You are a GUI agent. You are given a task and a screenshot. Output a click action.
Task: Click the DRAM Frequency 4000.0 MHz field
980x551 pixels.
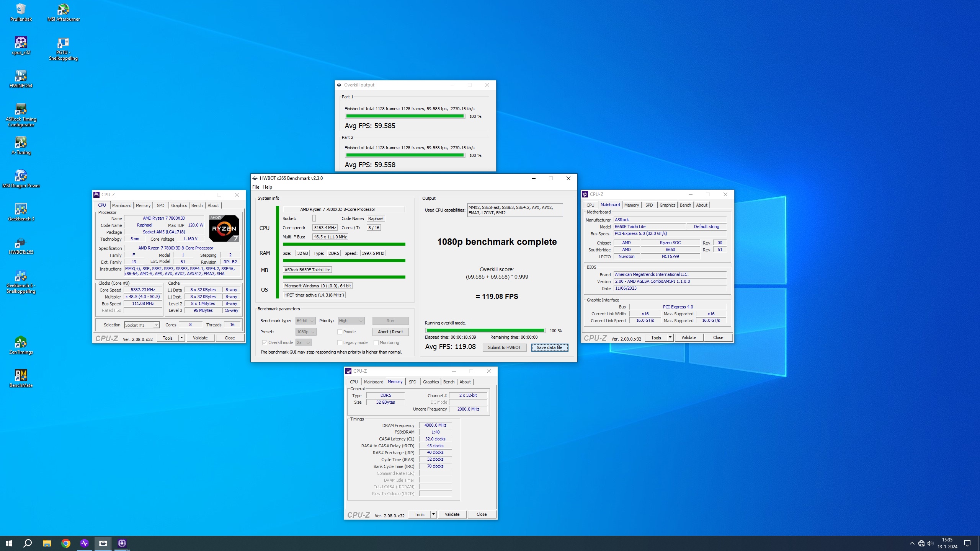tap(435, 425)
